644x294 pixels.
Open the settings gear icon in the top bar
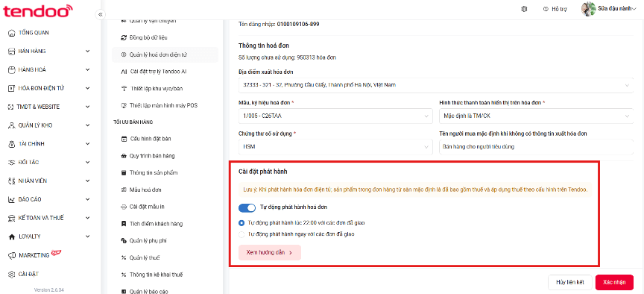click(x=524, y=9)
